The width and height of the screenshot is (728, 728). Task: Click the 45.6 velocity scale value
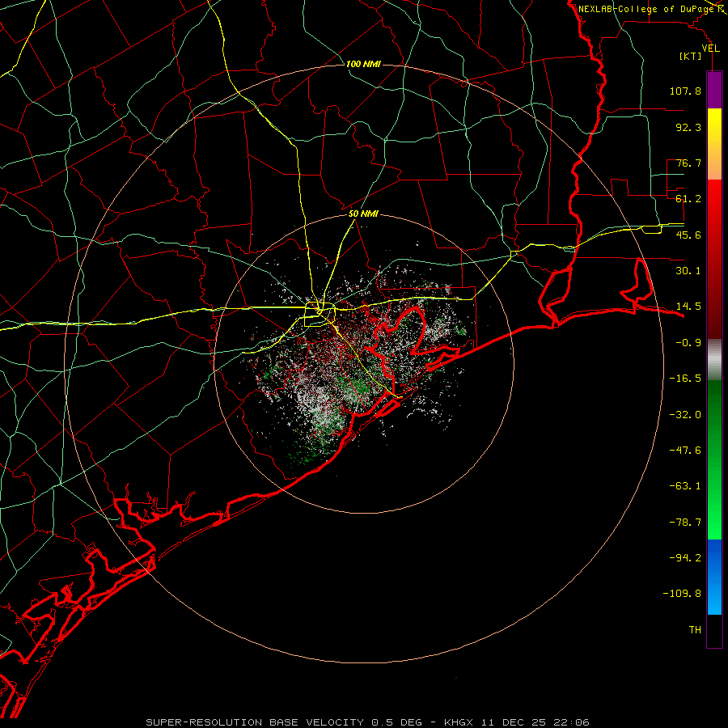click(x=688, y=235)
